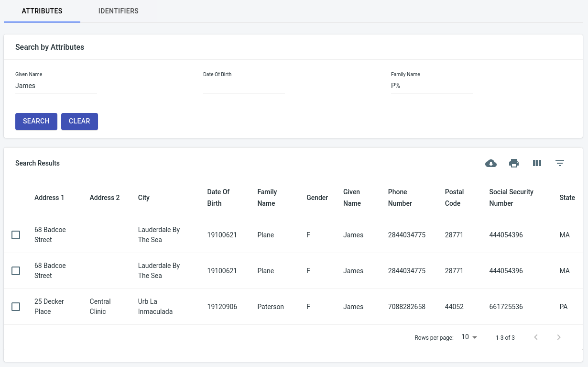Sort by City column header

[144, 198]
